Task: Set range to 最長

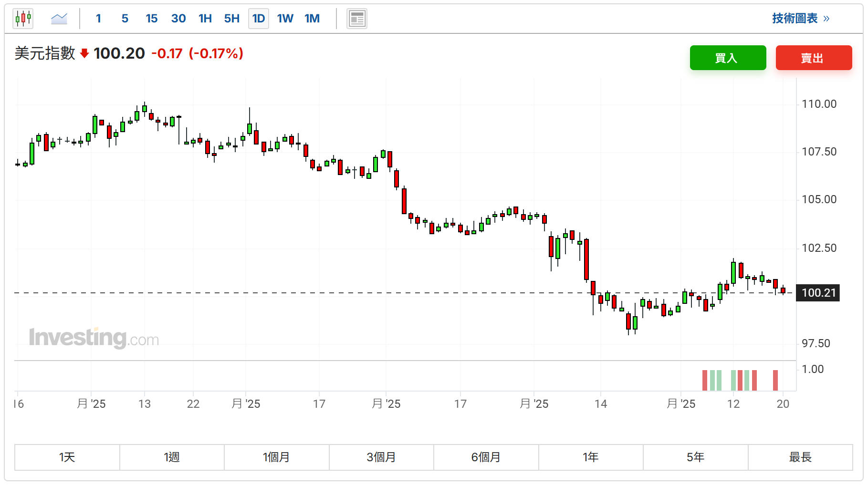Action: tap(800, 457)
